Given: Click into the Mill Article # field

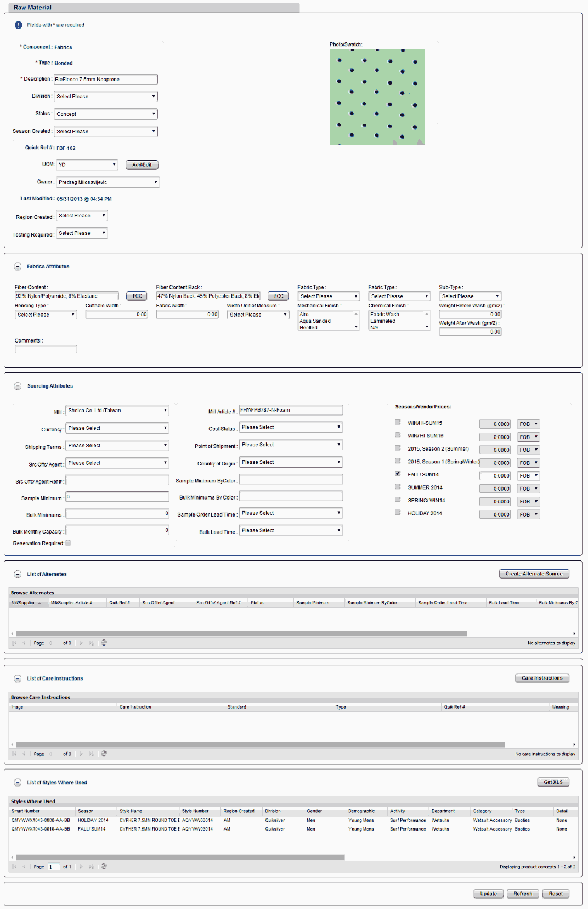Looking at the screenshot, I should click(x=291, y=410).
